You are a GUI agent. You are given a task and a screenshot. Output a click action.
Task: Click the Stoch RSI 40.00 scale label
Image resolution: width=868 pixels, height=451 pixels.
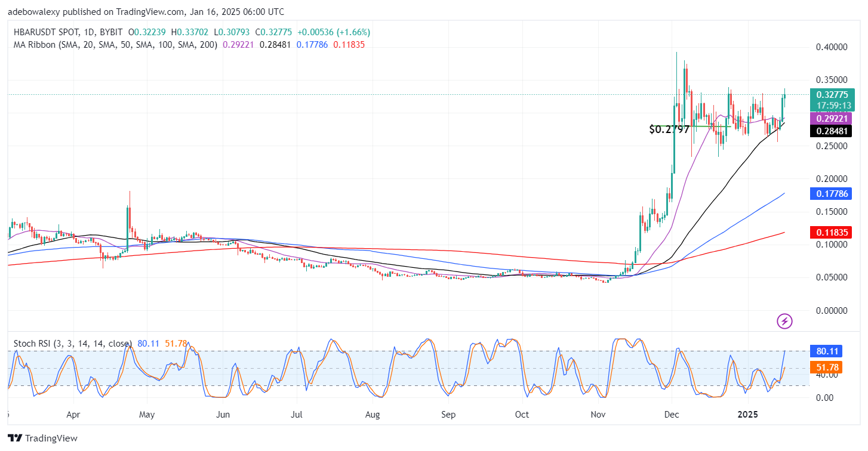click(826, 375)
